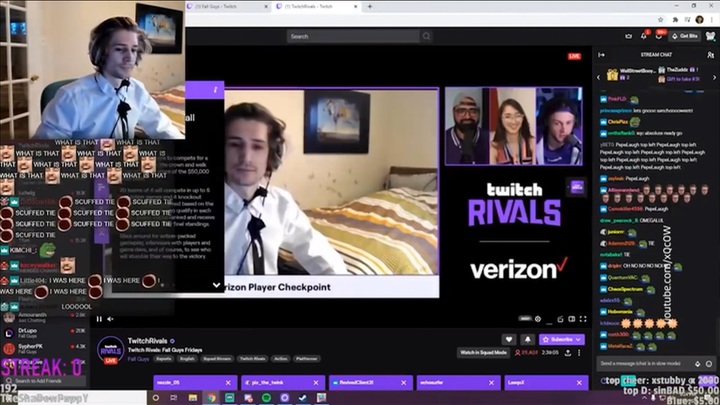Open the Amouranth followed channel
Viewport: 720px width, 405px height.
coord(45,317)
